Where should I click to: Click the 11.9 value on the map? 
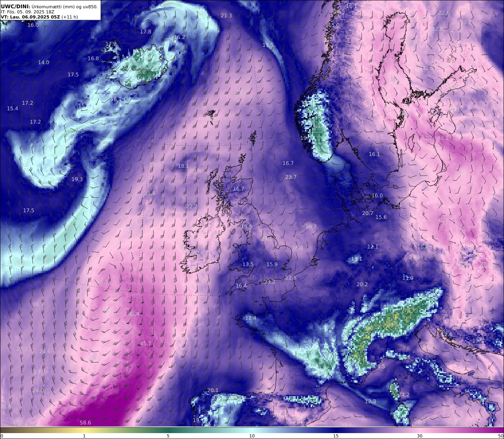coord(408,278)
